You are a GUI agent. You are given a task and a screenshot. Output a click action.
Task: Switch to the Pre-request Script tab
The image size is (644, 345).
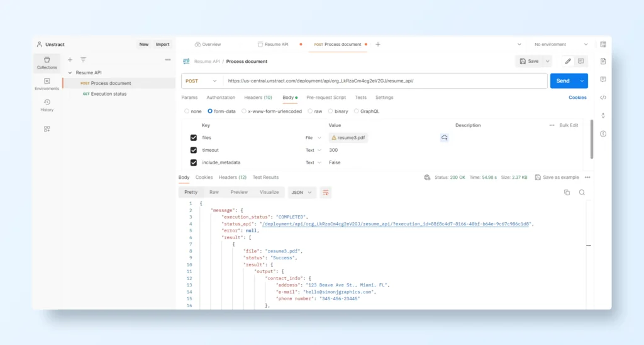(x=326, y=98)
